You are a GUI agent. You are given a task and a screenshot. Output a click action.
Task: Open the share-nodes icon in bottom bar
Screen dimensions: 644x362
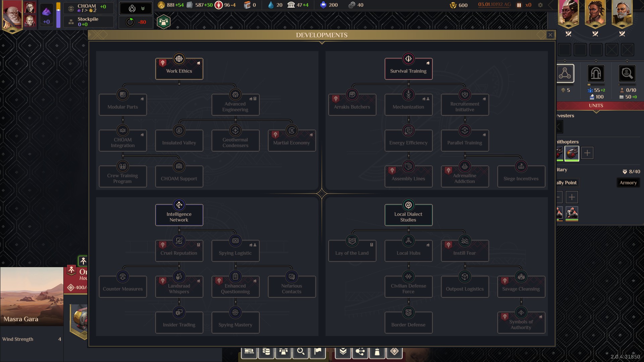(360, 351)
